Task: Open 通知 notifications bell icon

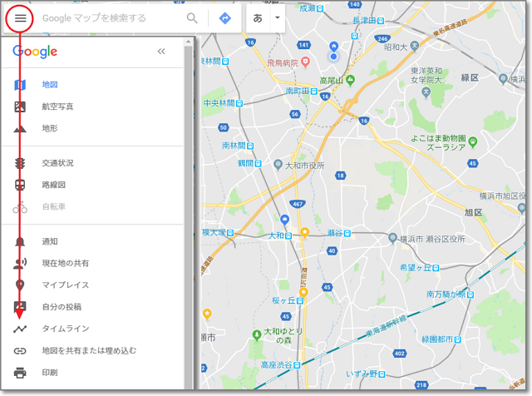Action: click(21, 241)
